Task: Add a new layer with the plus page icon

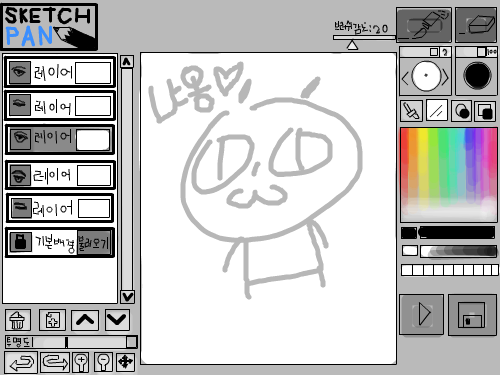Action: coord(52,320)
